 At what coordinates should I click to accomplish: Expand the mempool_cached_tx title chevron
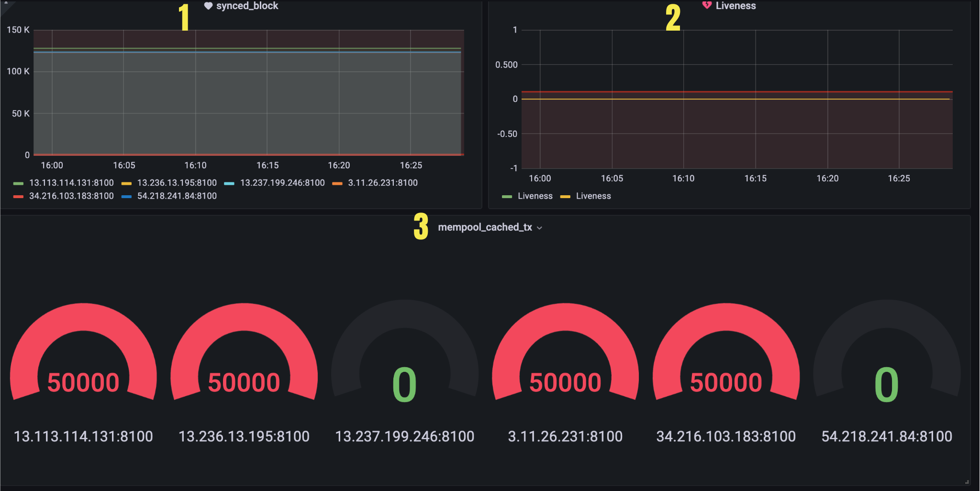[x=540, y=228]
